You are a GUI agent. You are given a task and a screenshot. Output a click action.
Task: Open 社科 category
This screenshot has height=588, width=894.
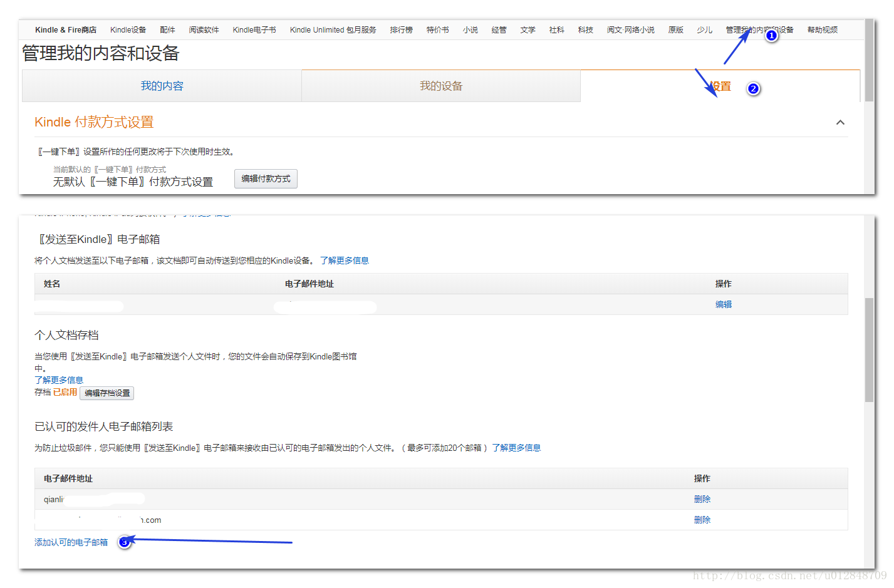tap(556, 30)
